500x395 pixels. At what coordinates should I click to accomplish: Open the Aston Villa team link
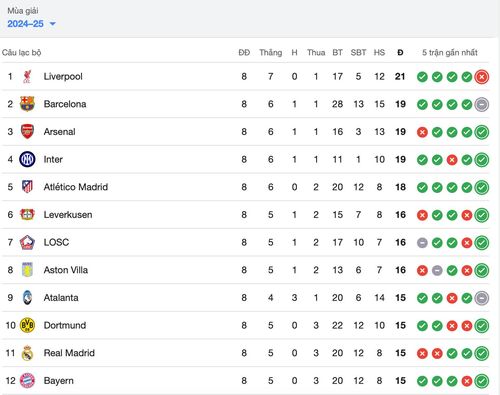tap(66, 270)
